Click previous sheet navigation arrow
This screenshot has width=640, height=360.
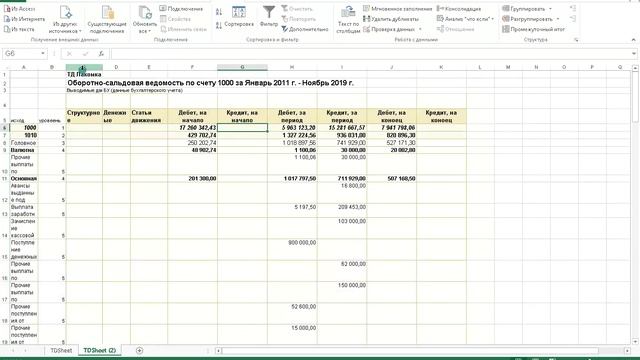point(13,350)
